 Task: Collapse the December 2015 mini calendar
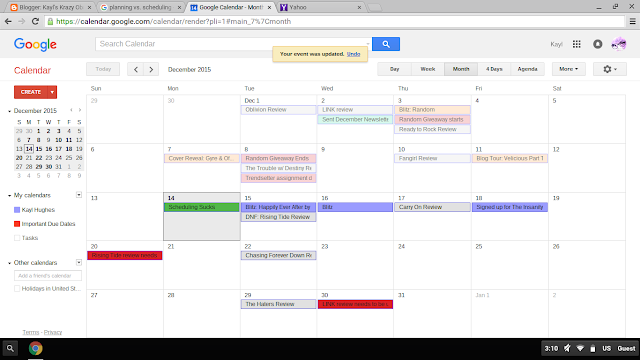click(x=9, y=111)
